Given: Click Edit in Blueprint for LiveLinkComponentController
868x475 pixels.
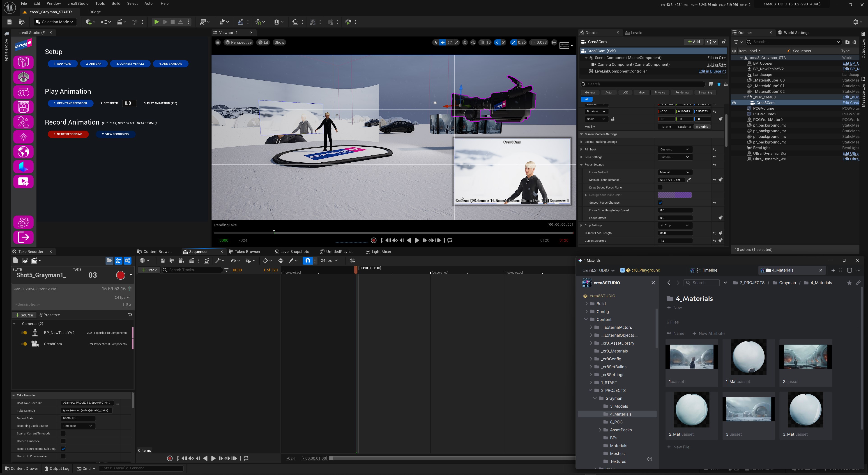Looking at the screenshot, I should 712,71.
